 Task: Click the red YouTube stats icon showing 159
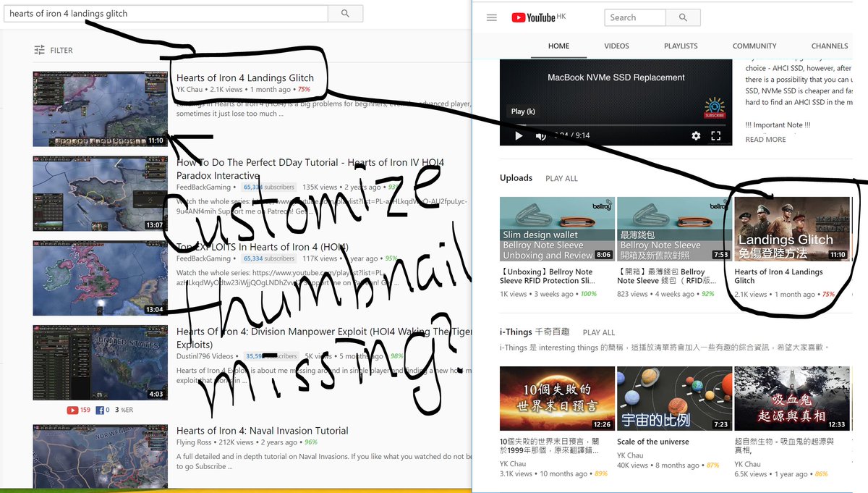pos(72,410)
